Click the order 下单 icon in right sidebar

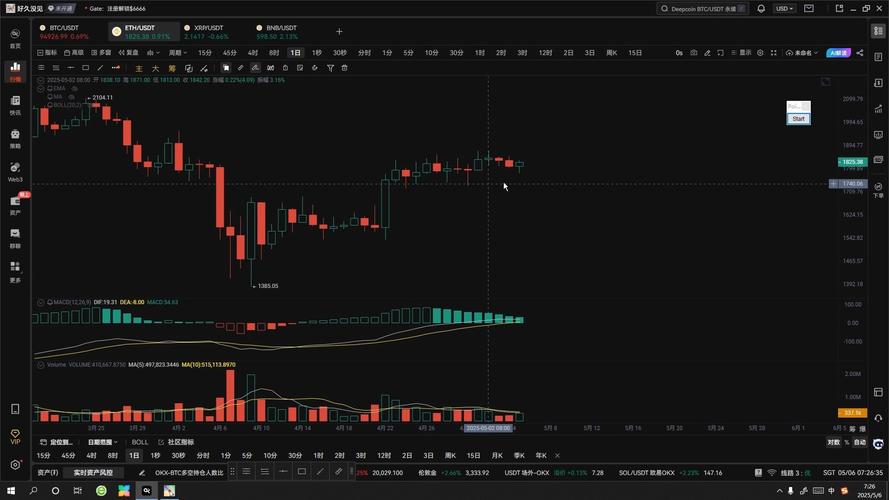878,189
